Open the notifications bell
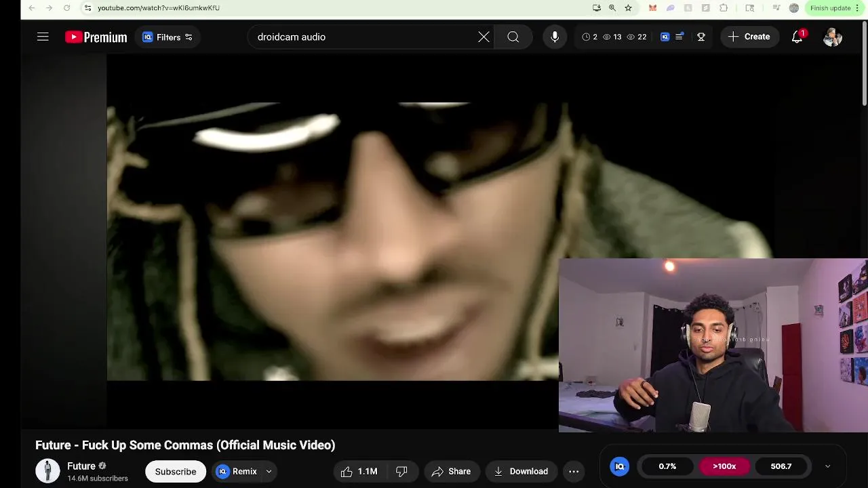Image resolution: width=868 pixels, height=488 pixels. click(x=797, y=37)
